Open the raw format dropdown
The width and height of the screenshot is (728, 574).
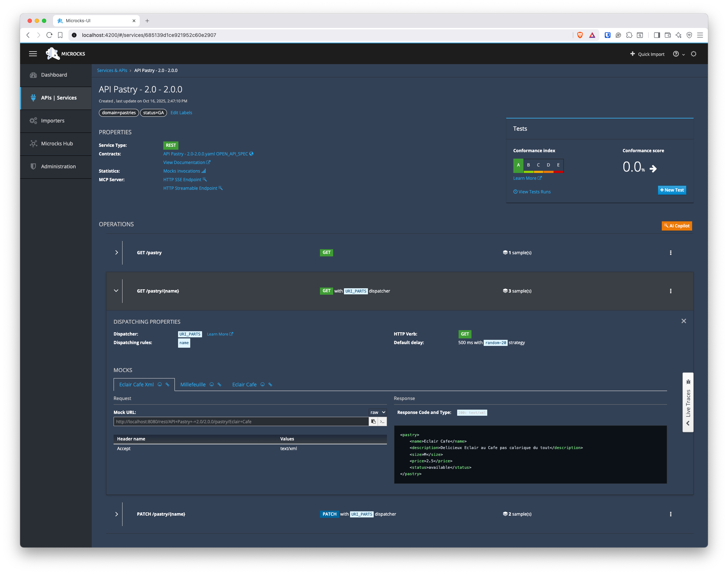tap(378, 413)
